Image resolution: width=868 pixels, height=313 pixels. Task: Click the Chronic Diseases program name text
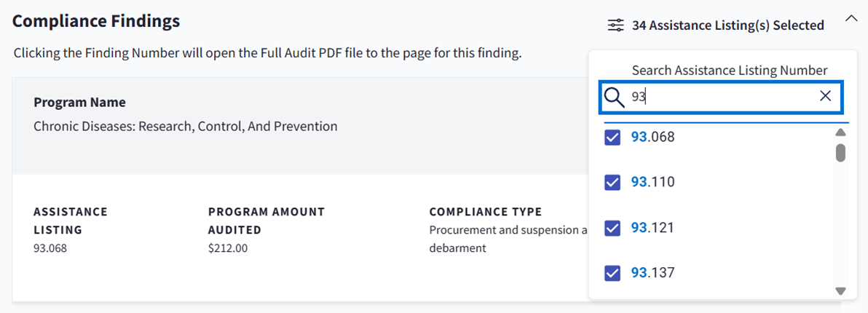click(x=186, y=127)
